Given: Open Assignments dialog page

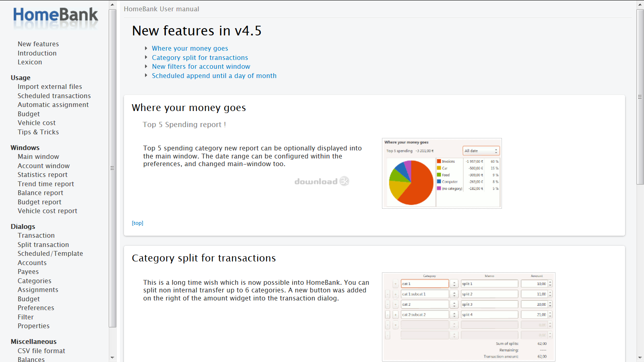Looking at the screenshot, I should [x=38, y=290].
